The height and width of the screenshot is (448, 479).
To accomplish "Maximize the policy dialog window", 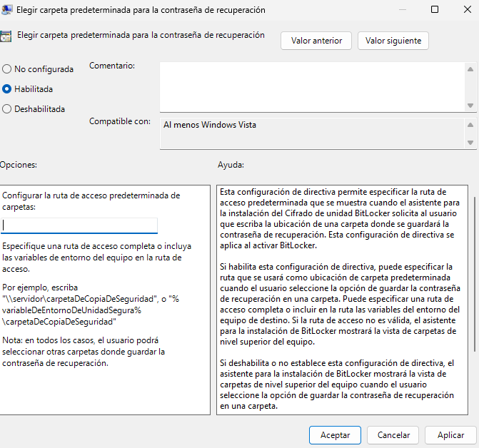I will tap(435, 10).
